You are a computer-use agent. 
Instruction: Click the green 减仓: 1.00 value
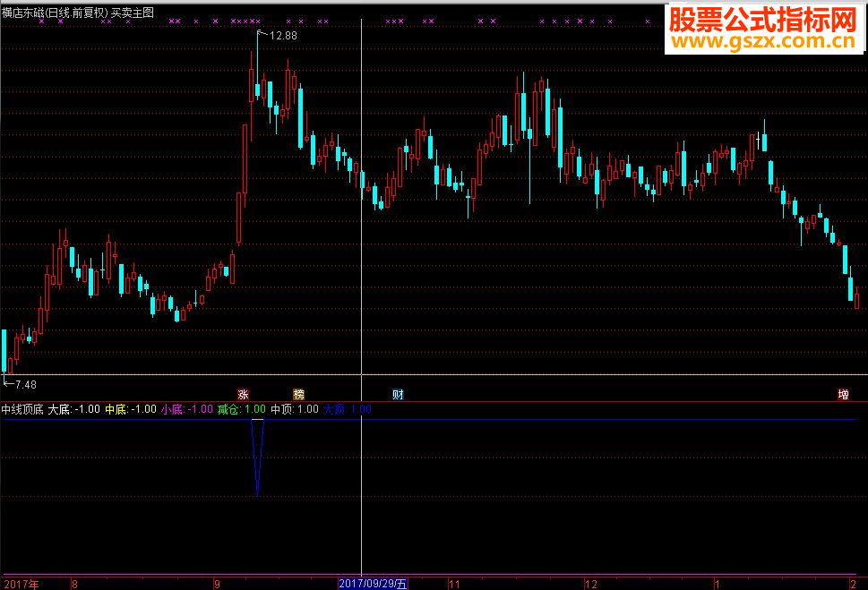(241, 409)
